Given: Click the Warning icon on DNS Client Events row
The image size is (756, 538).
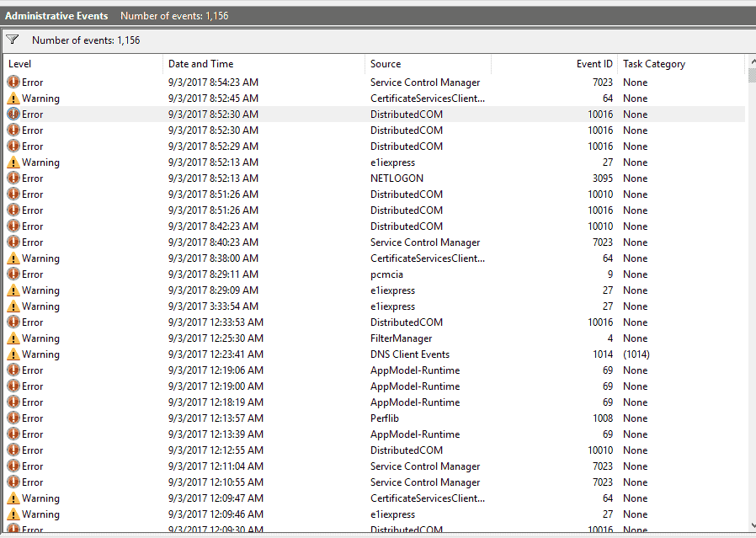Looking at the screenshot, I should 13,354.
